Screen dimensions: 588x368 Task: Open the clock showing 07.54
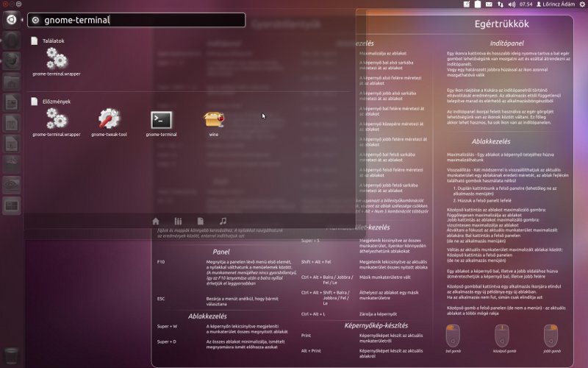pos(526,4)
